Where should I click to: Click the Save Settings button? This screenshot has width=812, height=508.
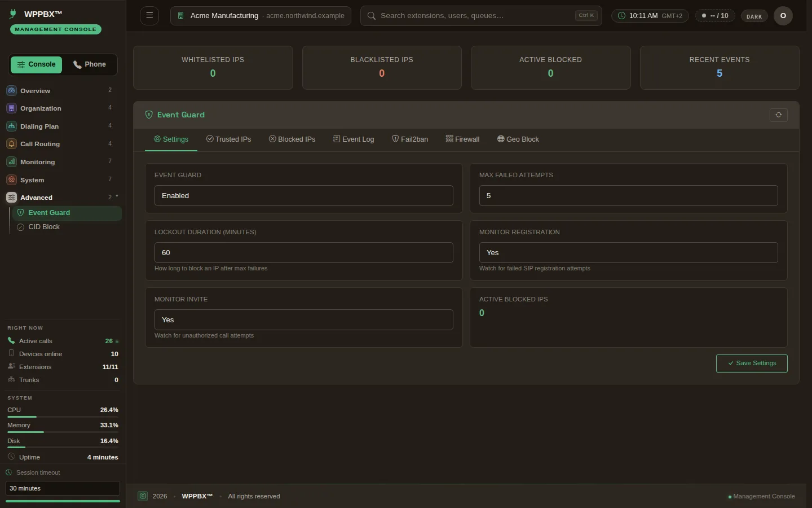[x=752, y=364]
